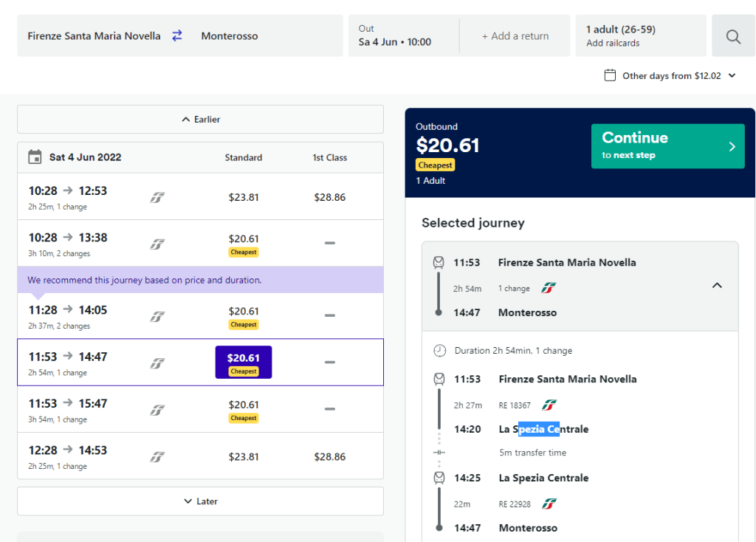Viewport: 756px width, 542px height.
Task: Click Trenitalia logo beside RE 22928
Action: point(549,504)
